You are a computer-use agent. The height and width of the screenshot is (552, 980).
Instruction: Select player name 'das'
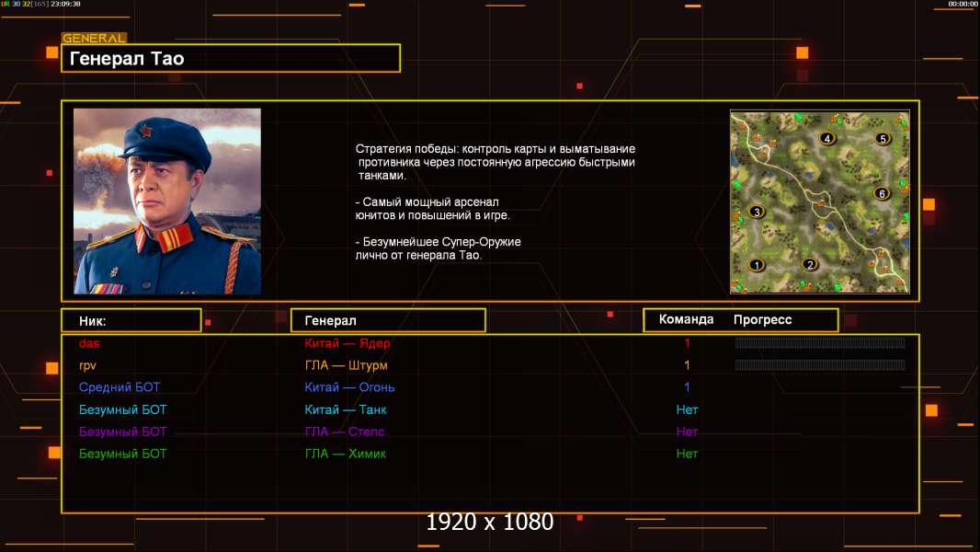pos(89,343)
